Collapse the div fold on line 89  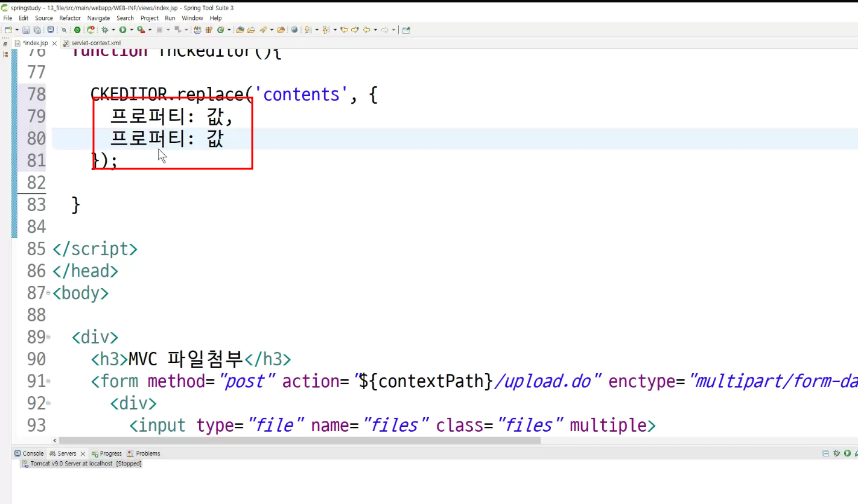(48, 337)
